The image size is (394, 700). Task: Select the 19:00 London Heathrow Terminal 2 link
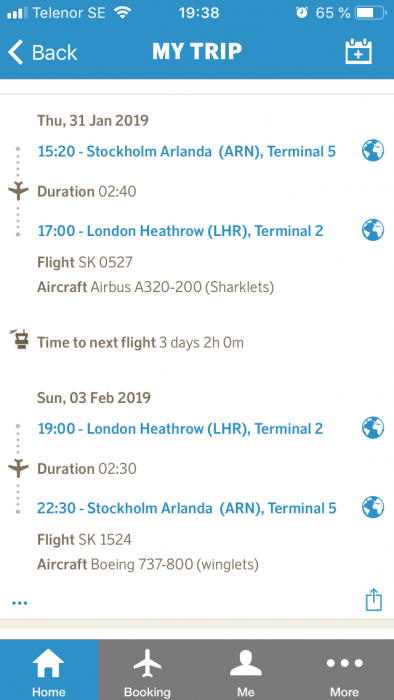point(180,429)
